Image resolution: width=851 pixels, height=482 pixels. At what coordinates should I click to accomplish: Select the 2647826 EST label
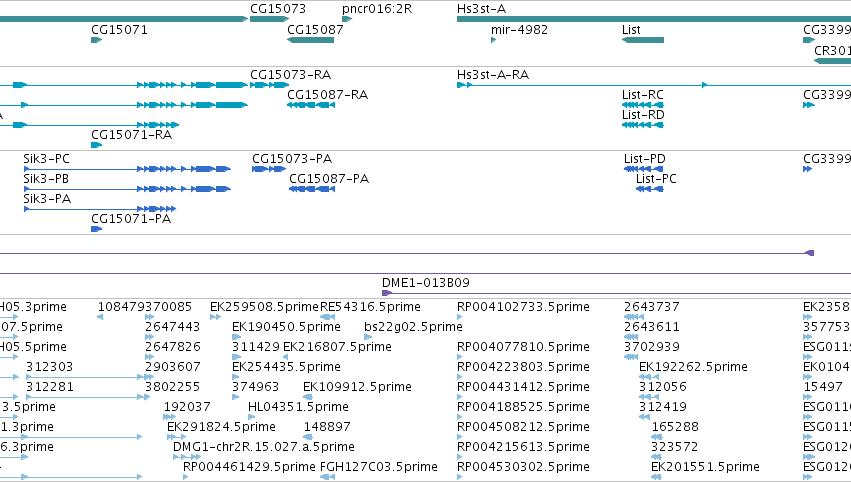click(173, 347)
